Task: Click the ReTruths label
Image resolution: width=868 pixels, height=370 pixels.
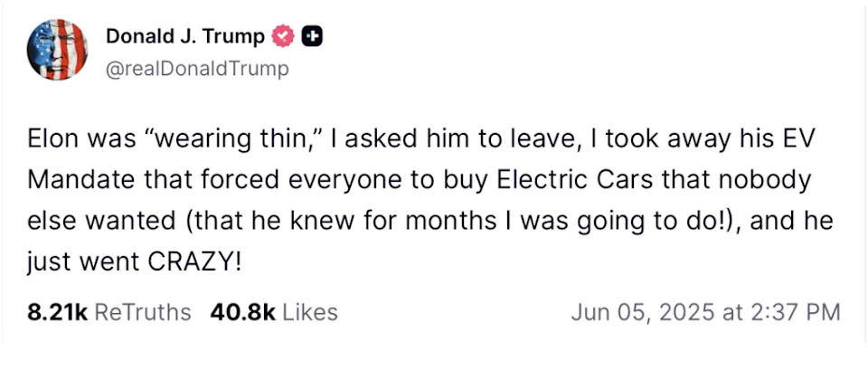Action: click(143, 312)
